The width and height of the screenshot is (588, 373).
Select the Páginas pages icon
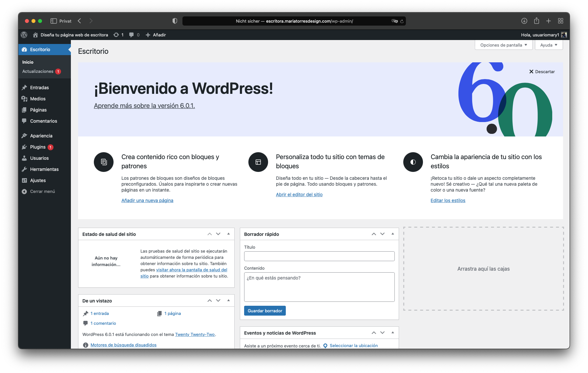(25, 110)
